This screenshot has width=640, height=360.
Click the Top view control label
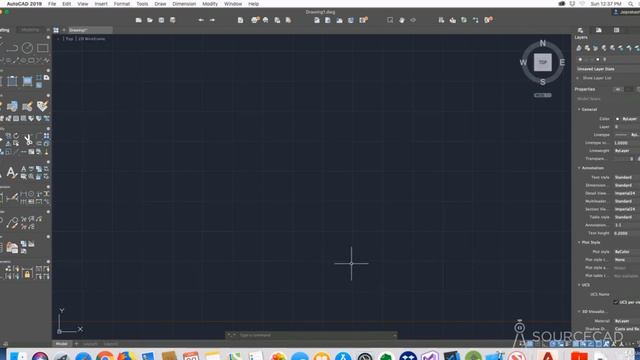coord(69,39)
